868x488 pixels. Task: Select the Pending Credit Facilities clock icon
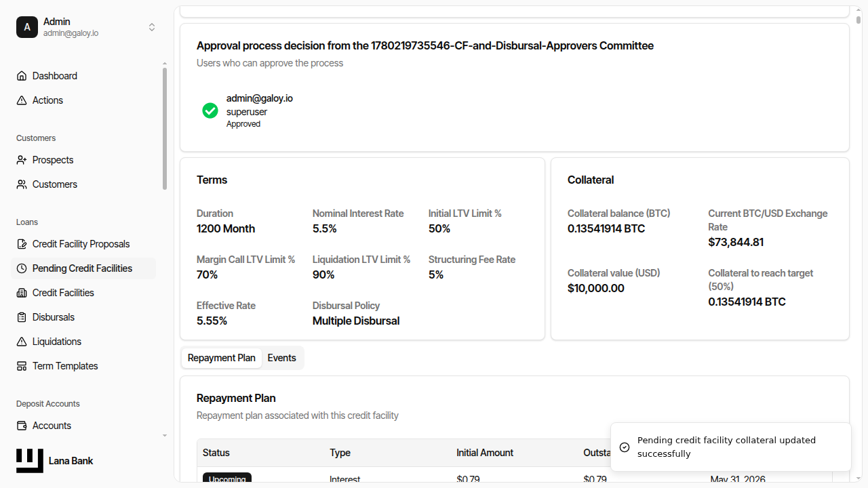[x=22, y=268]
